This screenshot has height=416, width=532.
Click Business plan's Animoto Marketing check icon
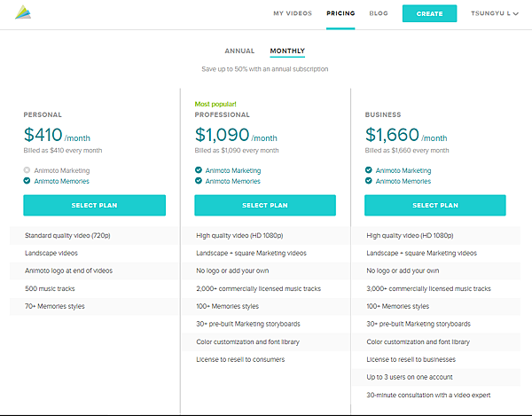pos(369,170)
